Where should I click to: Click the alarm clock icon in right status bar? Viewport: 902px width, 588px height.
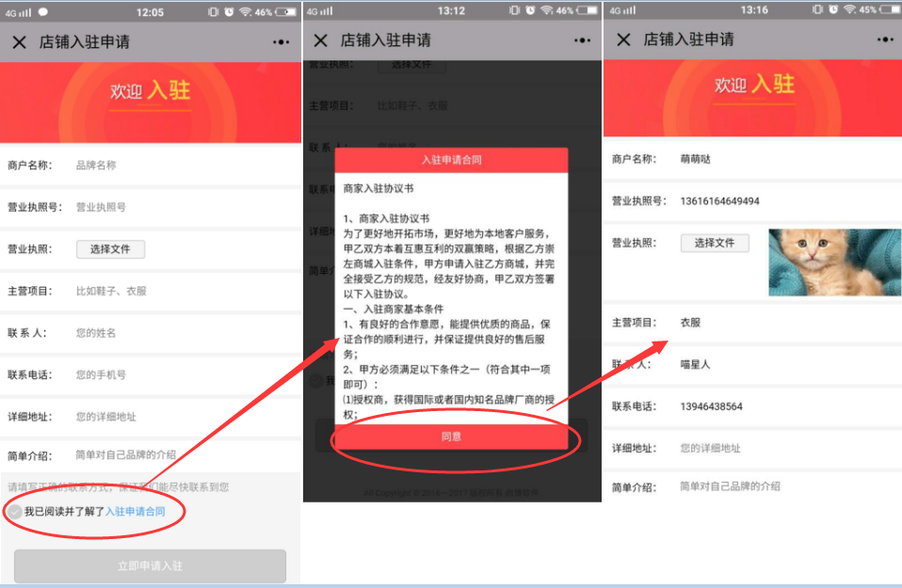point(833,9)
